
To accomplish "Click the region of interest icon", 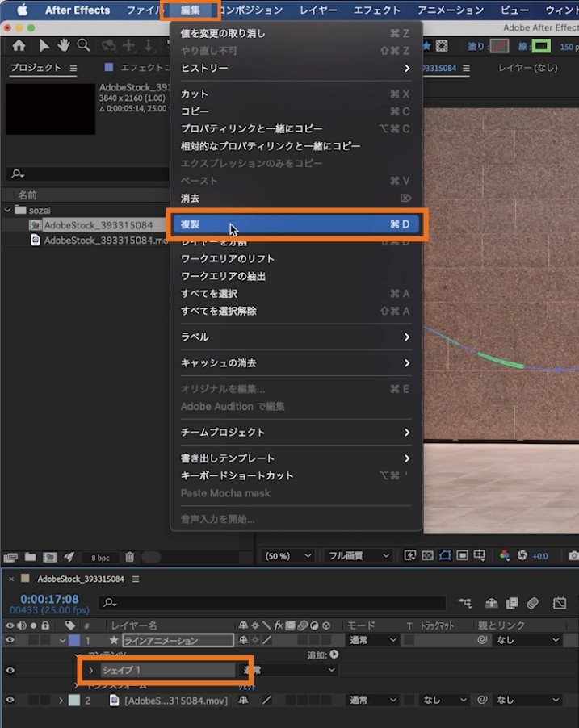I will pyautogui.click(x=462, y=555).
